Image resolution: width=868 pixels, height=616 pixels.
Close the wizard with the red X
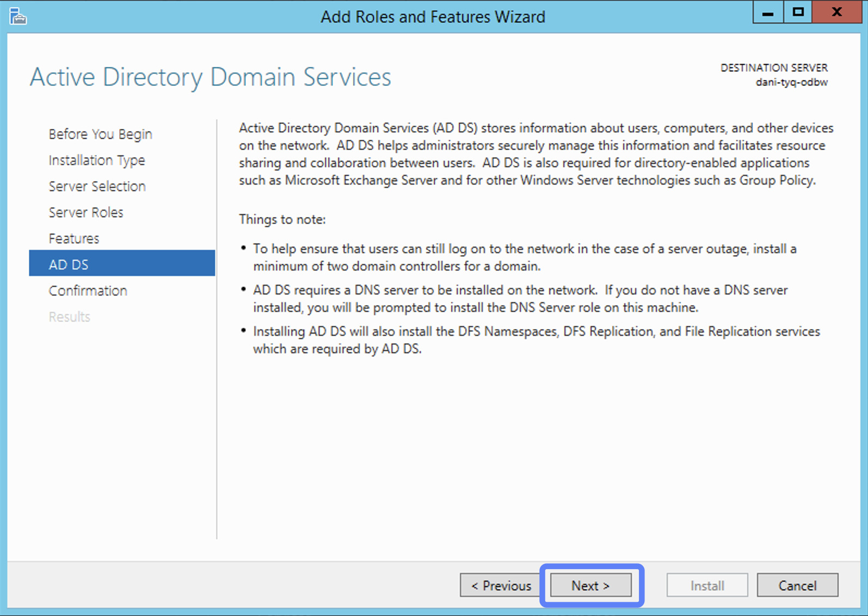pyautogui.click(x=836, y=13)
